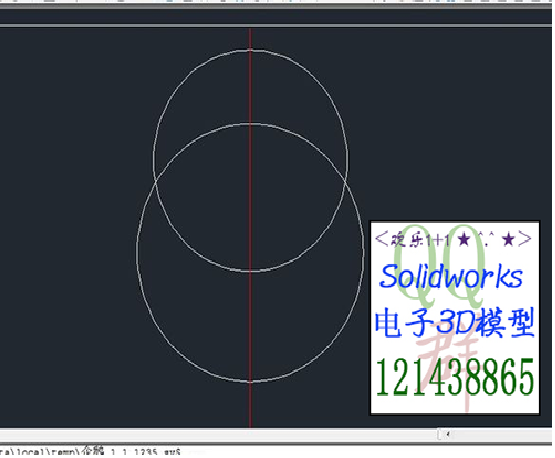Click the dark strip above the drawing area
555x458 pixels.
click(276, 16)
